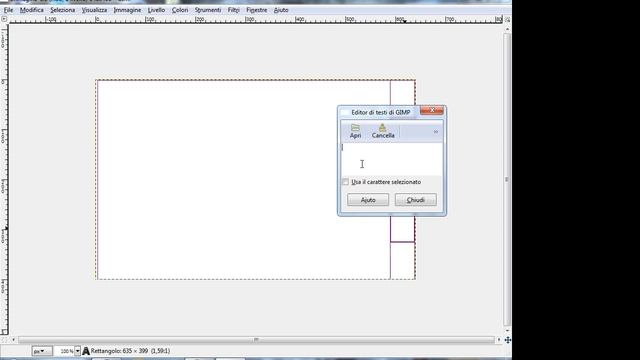Image resolution: width=640 pixels, height=360 pixels.
Task: Open the Filtri menu
Action: click(233, 10)
